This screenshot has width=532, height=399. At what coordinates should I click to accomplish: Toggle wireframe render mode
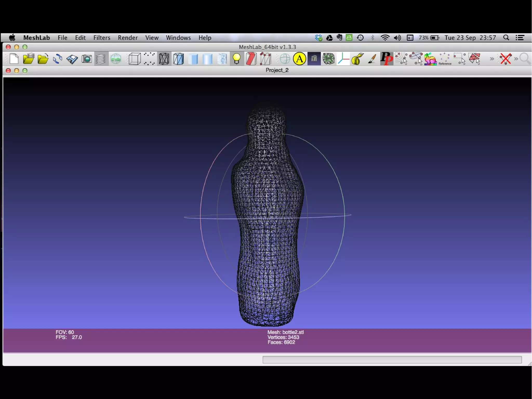point(164,59)
